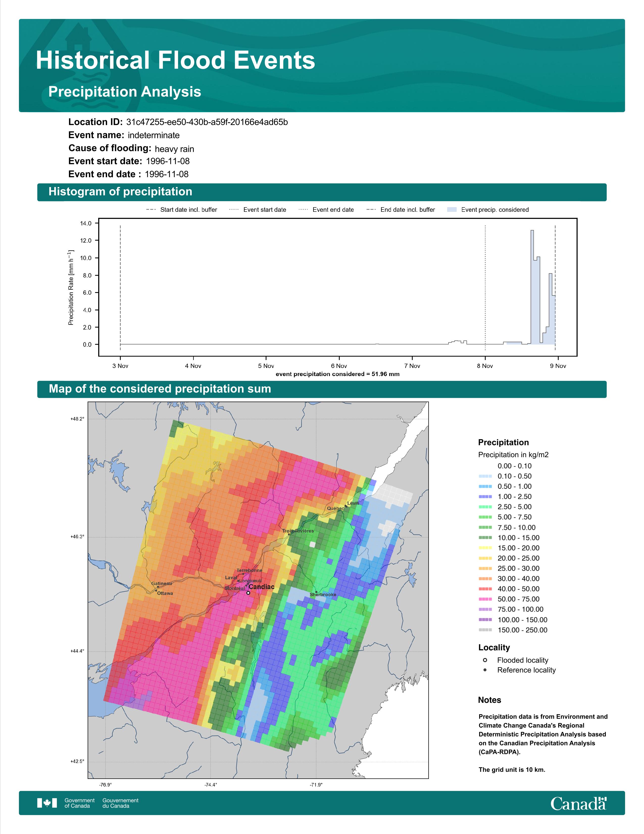Click the Event end date label
The height and width of the screenshot is (834, 644).
point(105,174)
